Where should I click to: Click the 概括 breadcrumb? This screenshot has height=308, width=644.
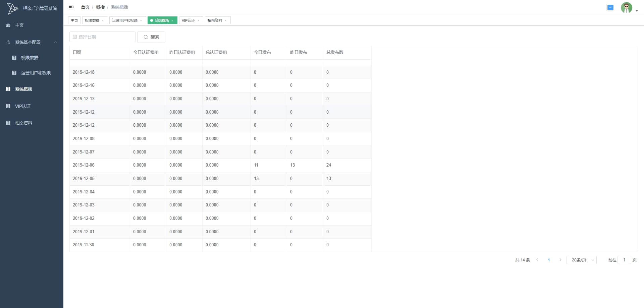100,7
